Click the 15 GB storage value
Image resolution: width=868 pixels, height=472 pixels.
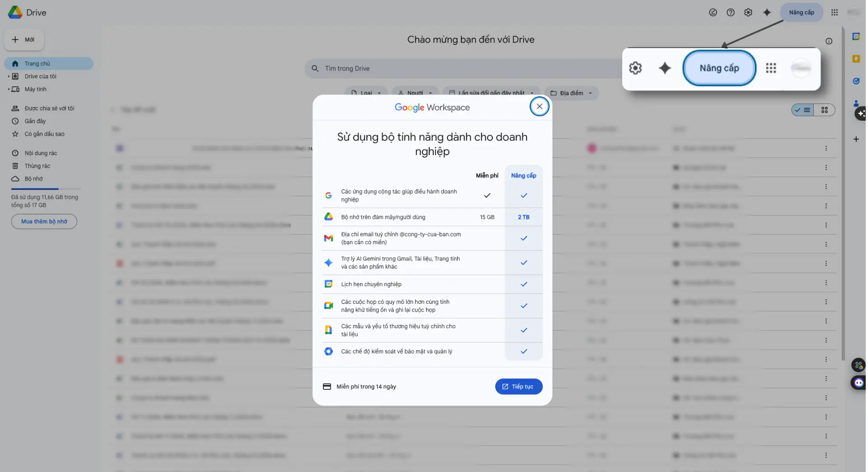(488, 217)
